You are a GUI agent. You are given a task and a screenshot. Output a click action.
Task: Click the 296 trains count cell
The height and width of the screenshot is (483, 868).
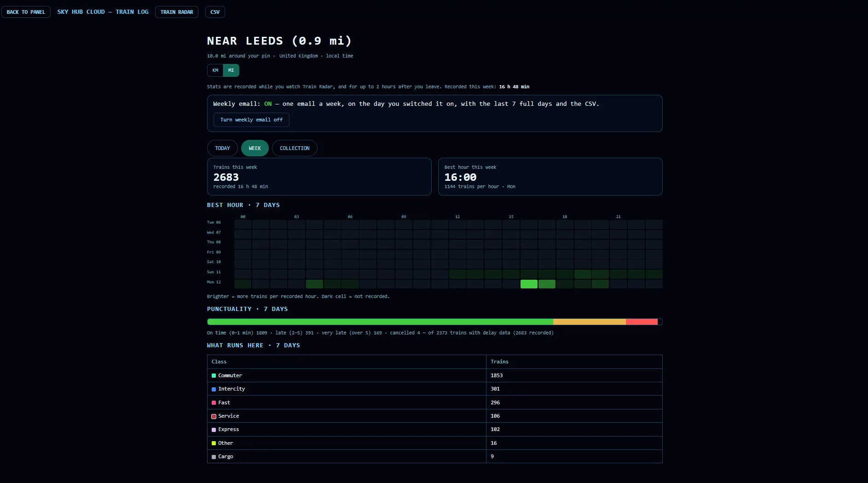(x=574, y=402)
